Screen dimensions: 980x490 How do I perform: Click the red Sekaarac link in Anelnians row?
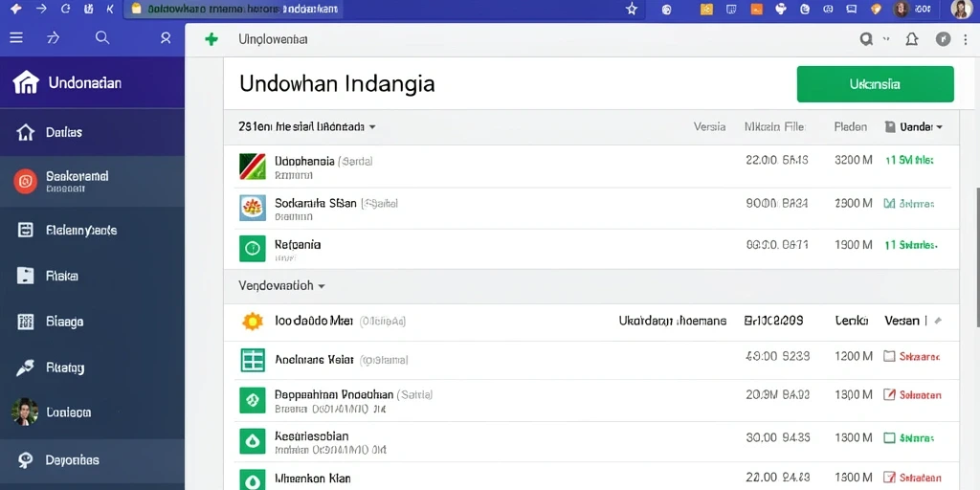click(920, 357)
